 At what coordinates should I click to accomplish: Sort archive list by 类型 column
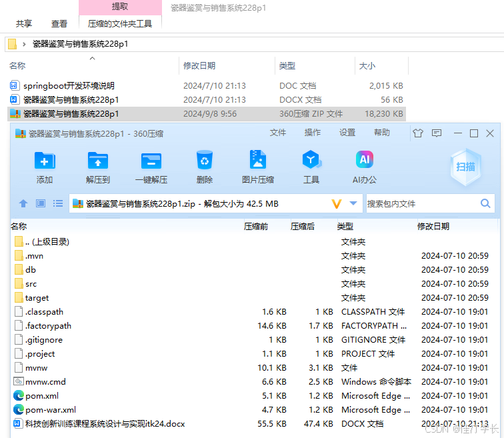[x=345, y=227]
